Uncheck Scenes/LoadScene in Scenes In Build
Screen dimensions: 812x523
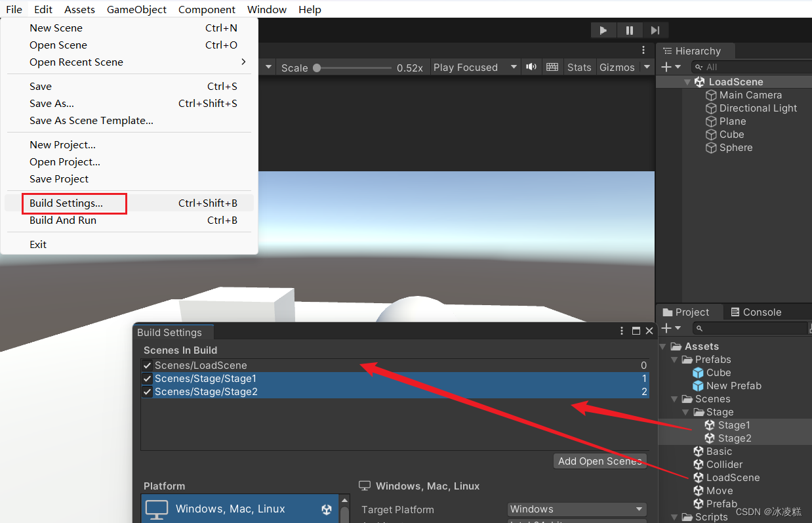[147, 365]
